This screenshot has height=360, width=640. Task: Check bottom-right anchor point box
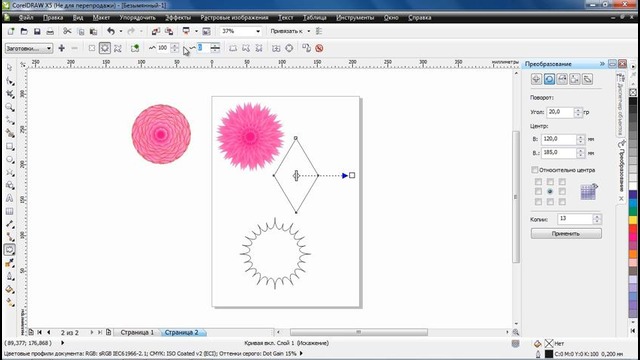[562, 202]
